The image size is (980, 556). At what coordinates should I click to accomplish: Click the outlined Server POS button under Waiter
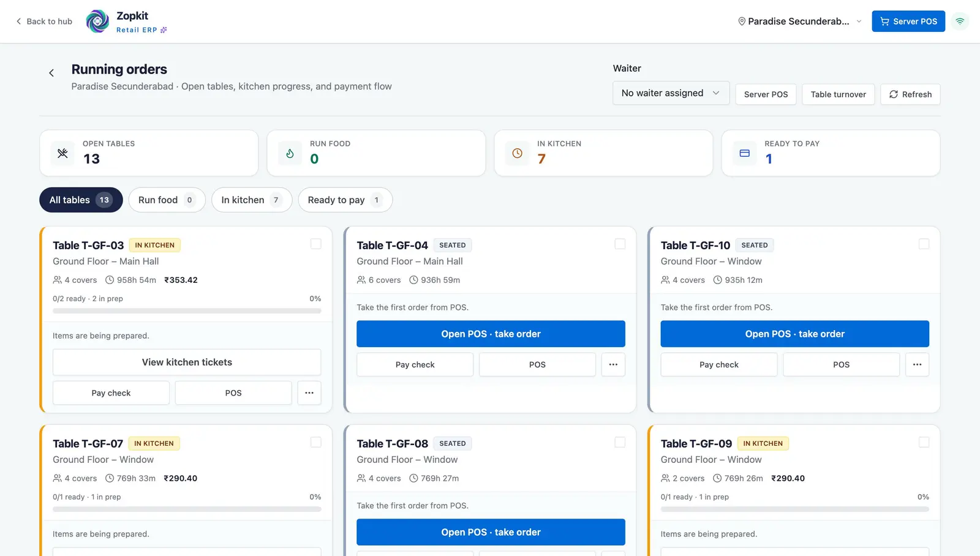(x=766, y=94)
